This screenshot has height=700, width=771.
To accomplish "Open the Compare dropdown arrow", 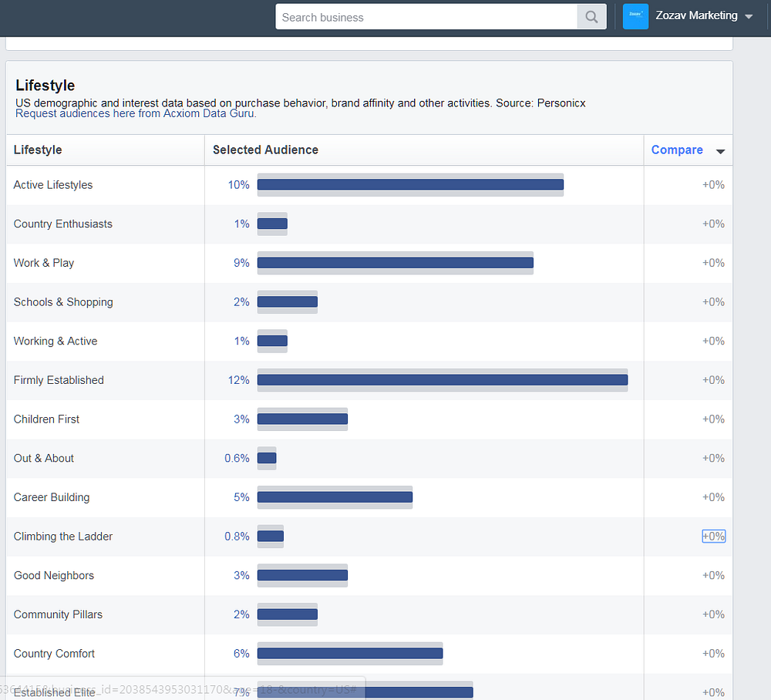I will point(720,151).
